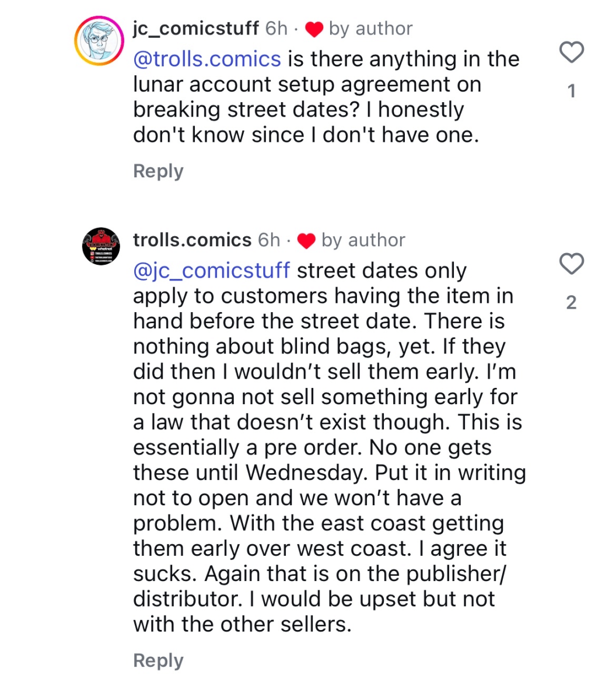
Task: Click red heart beside trolls.comics' timestamp
Action: pos(307,241)
